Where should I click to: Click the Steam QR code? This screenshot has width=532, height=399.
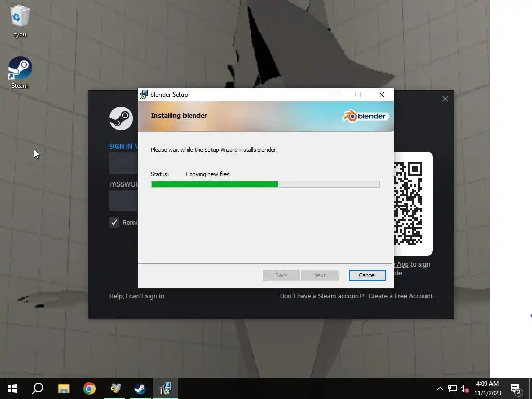(408, 204)
